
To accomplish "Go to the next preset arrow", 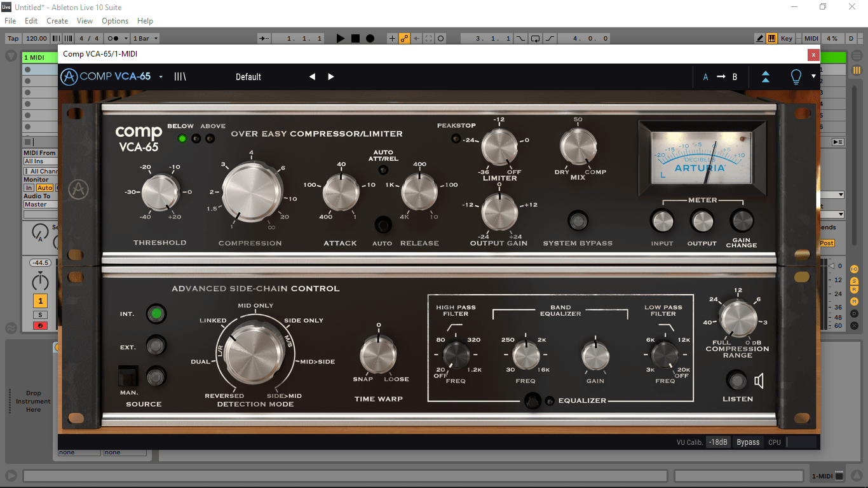I will tap(331, 77).
